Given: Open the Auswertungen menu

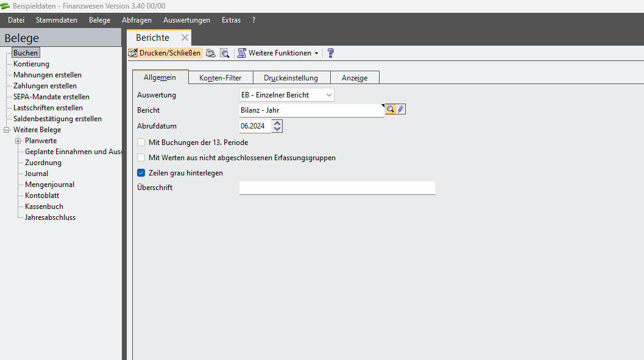Looking at the screenshot, I should click(x=186, y=20).
